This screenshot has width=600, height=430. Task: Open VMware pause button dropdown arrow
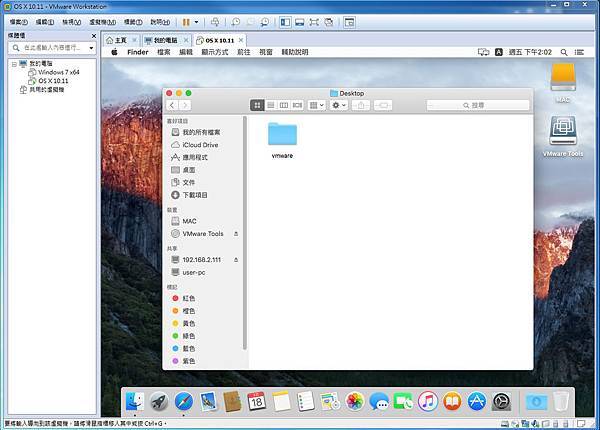pos(197,22)
